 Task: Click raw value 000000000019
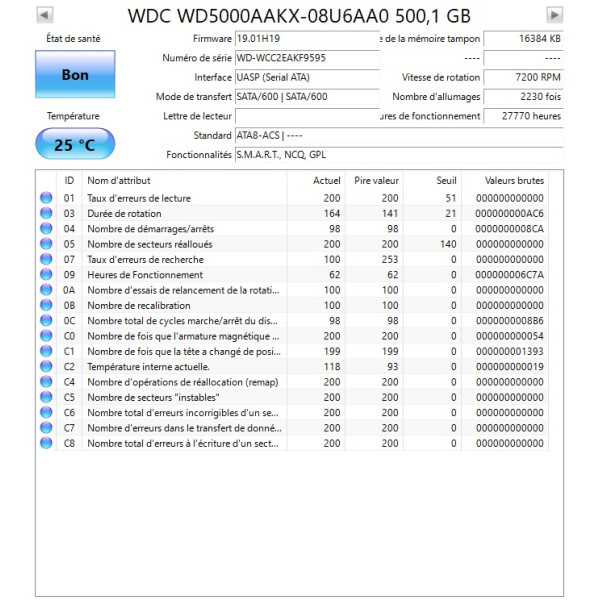pyautogui.click(x=509, y=367)
